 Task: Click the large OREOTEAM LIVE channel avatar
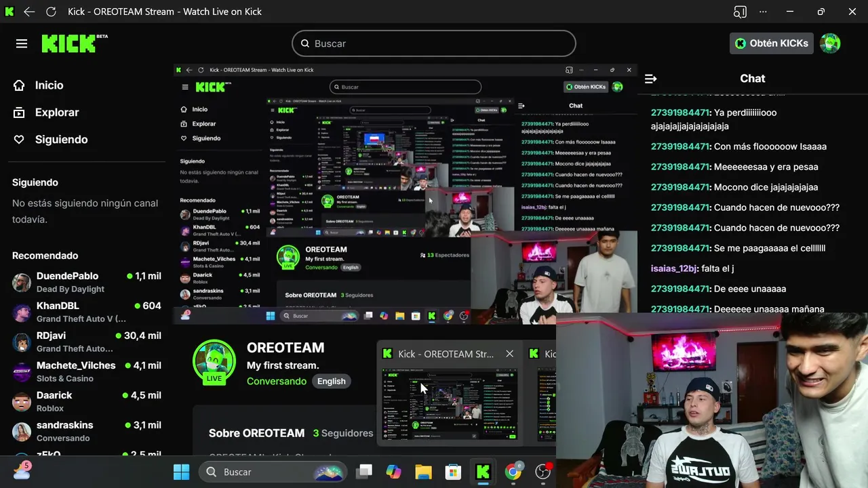tap(214, 363)
